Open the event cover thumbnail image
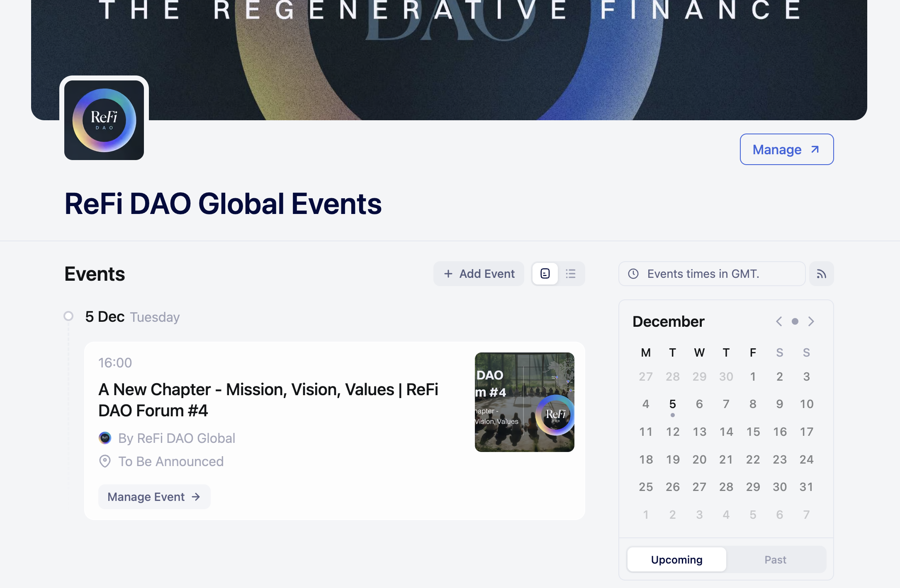 coord(524,402)
